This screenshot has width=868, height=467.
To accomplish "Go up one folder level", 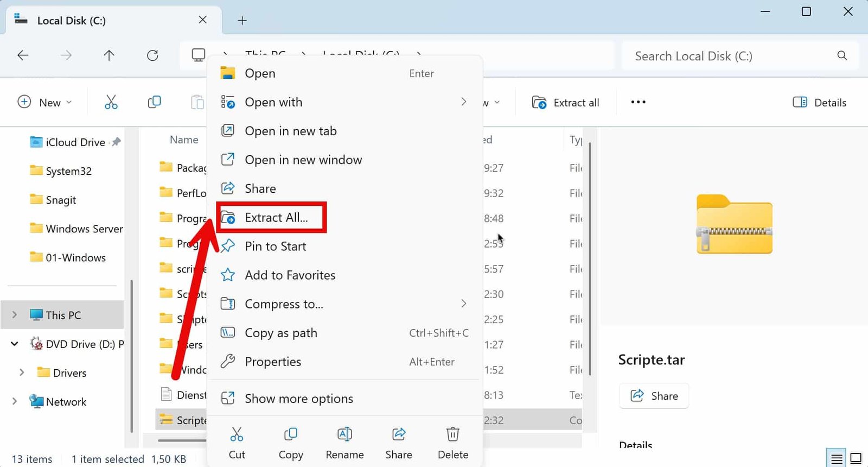I will tap(109, 55).
